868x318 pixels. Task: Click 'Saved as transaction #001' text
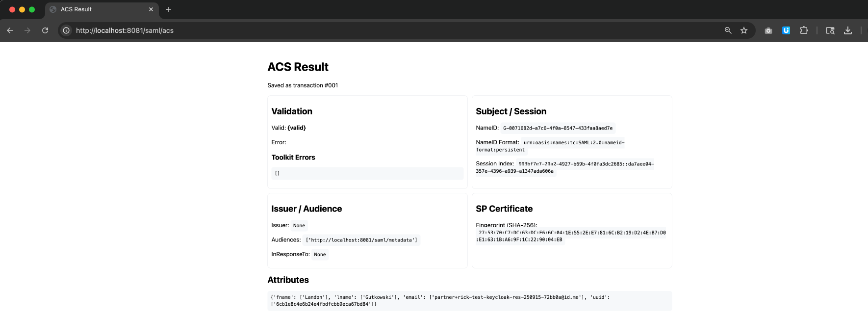click(x=303, y=85)
